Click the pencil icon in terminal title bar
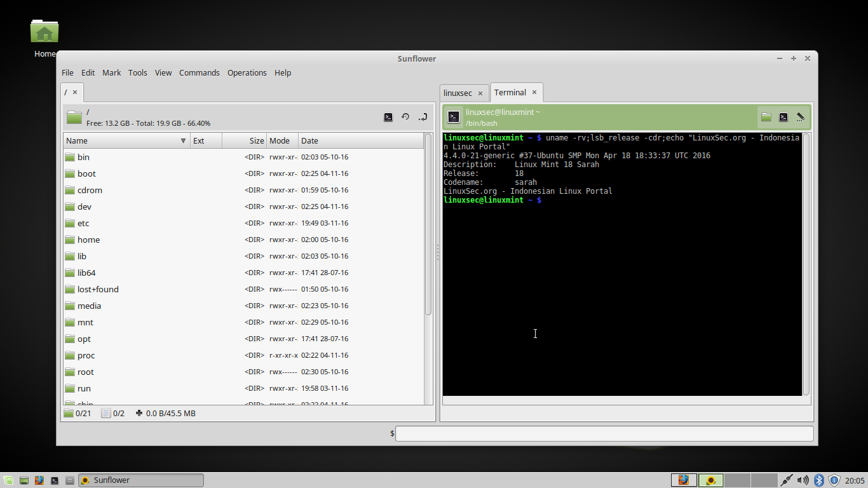The width and height of the screenshot is (868, 488). [801, 117]
